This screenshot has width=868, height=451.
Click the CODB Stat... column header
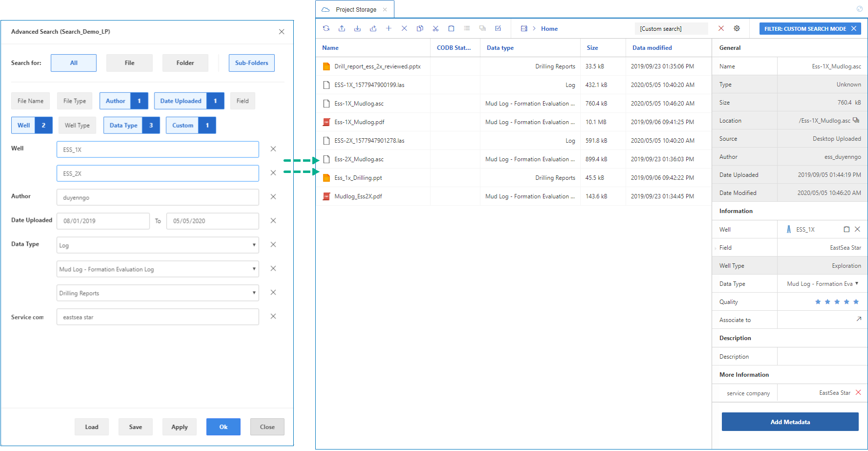[x=454, y=48]
